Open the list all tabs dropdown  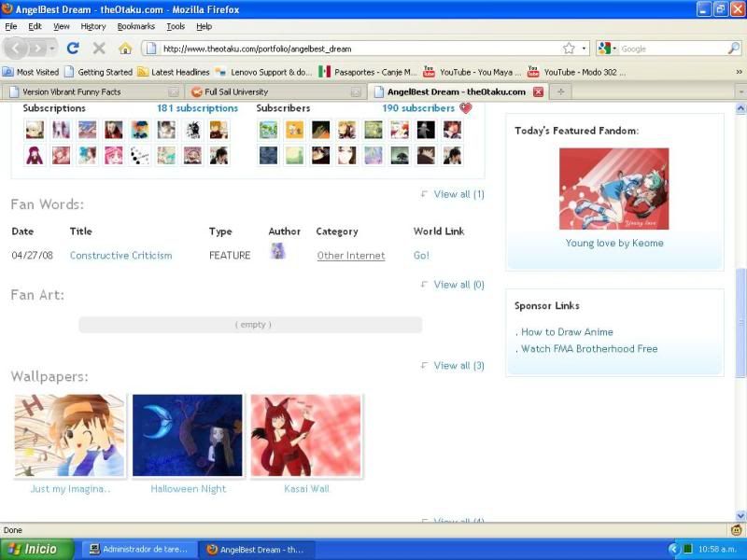[x=741, y=91]
